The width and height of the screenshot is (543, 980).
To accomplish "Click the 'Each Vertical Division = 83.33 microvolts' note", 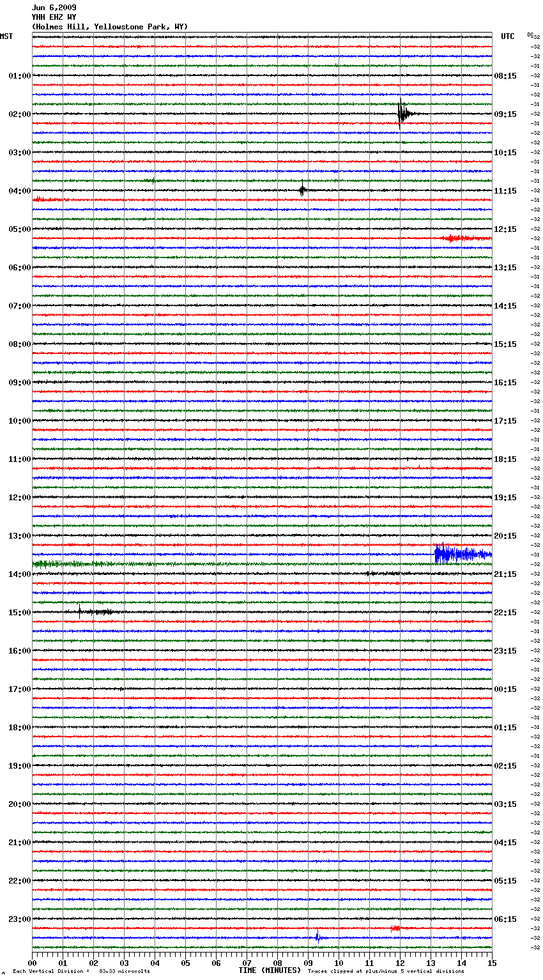I will click(x=81, y=972).
